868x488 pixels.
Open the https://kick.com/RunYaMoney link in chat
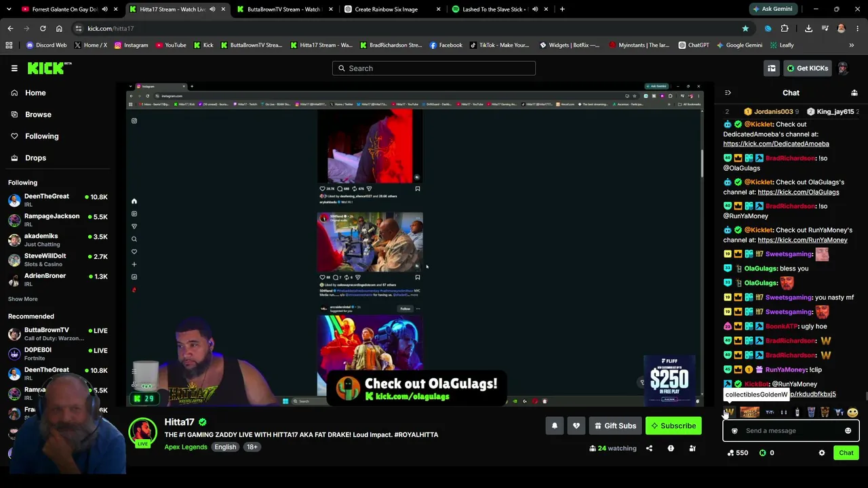(x=802, y=240)
